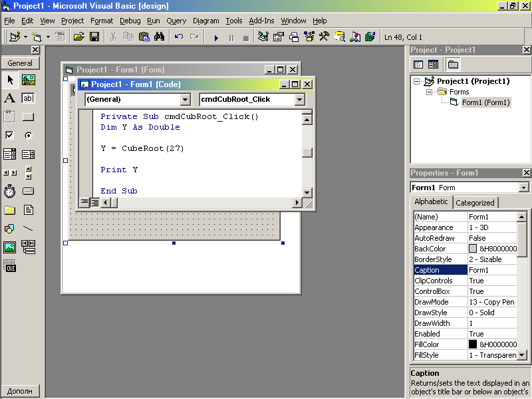The width and height of the screenshot is (532, 399).
Task: Click the Break pause button in toolbar
Action: pyautogui.click(x=231, y=38)
